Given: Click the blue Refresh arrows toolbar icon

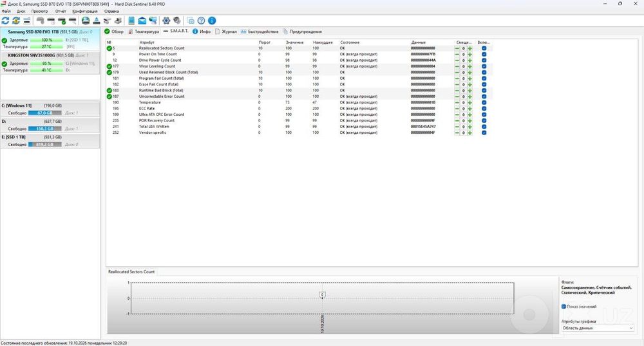Looking at the screenshot, I should tap(5, 21).
